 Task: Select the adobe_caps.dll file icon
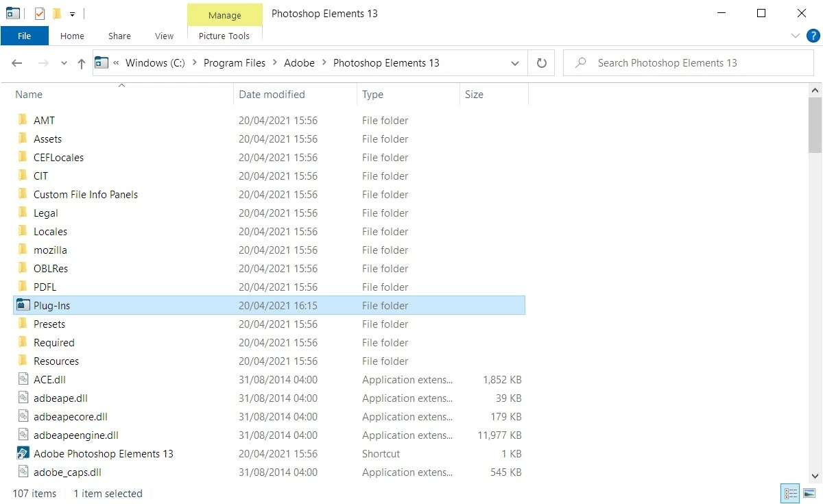(x=23, y=472)
